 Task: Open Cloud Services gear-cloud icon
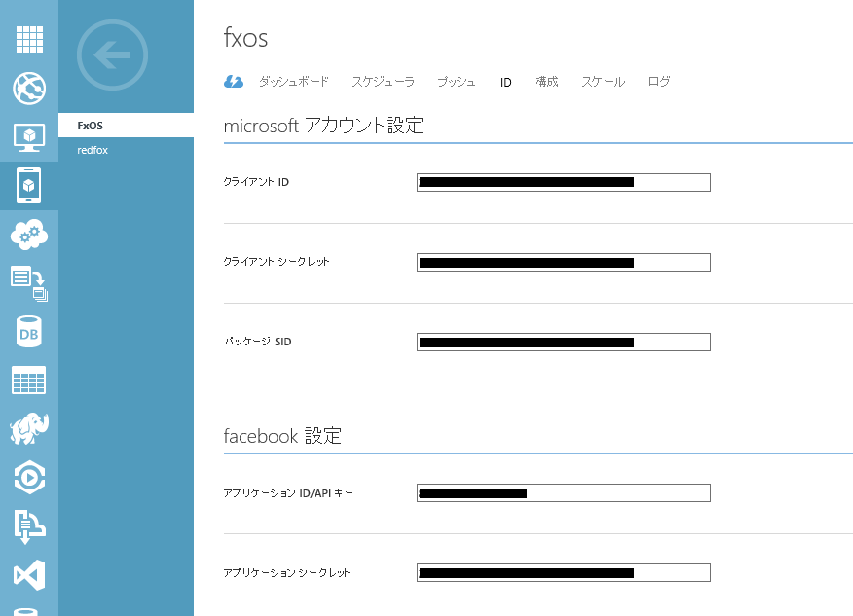(x=29, y=234)
